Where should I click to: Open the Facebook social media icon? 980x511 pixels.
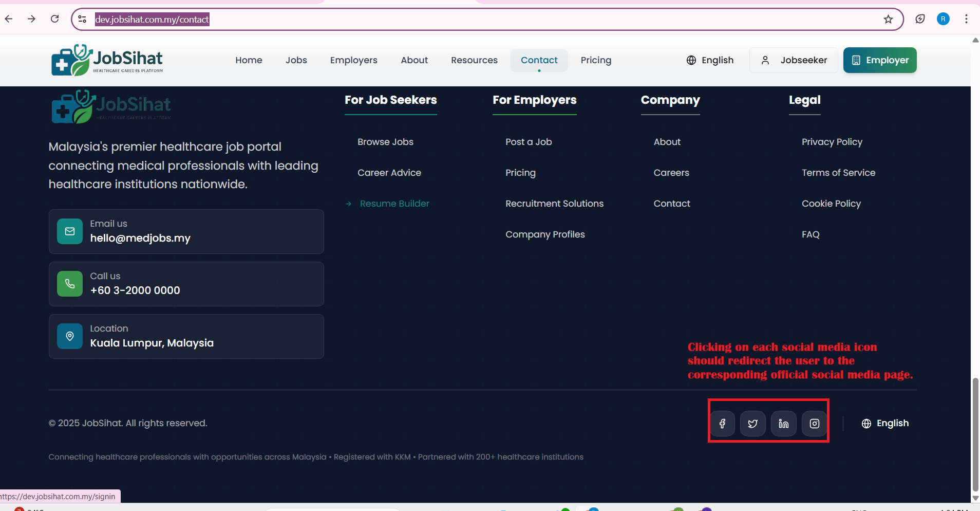tap(722, 424)
